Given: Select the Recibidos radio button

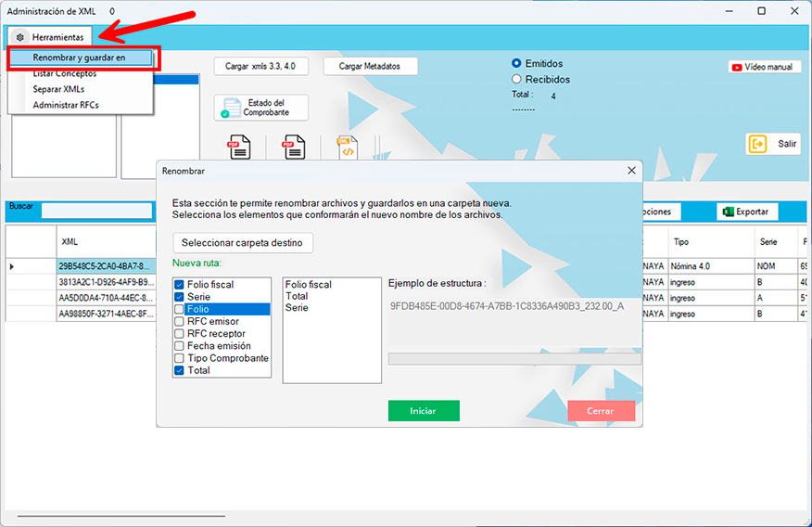Looking at the screenshot, I should pos(516,80).
